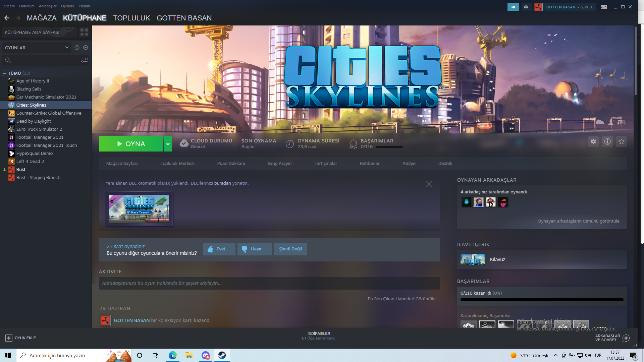
Task: Click Hayır thumbs-down button
Action: [x=255, y=249]
